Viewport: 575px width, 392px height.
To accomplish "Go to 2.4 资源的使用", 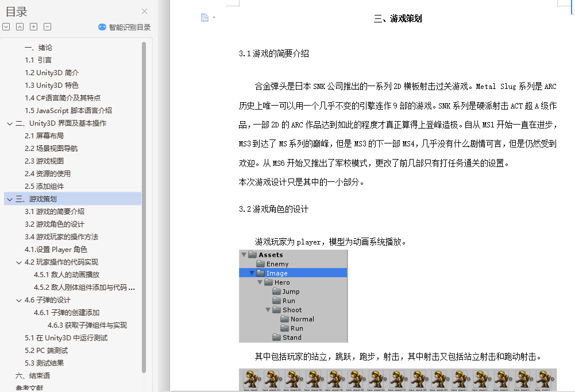I will pyautogui.click(x=48, y=174).
